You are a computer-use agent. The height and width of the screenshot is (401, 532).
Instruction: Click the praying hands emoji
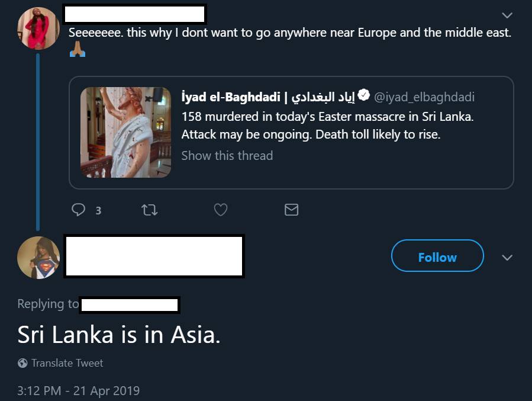point(78,49)
